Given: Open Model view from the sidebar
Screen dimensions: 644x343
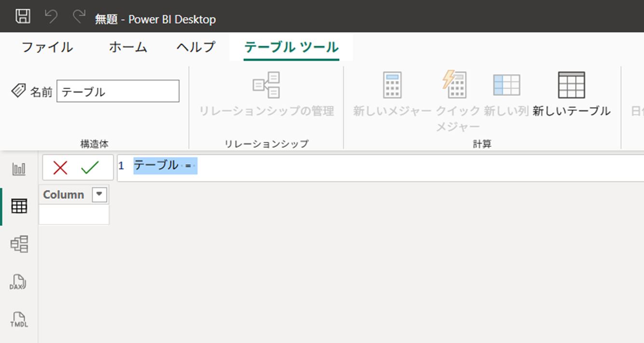Looking at the screenshot, I should (19, 244).
